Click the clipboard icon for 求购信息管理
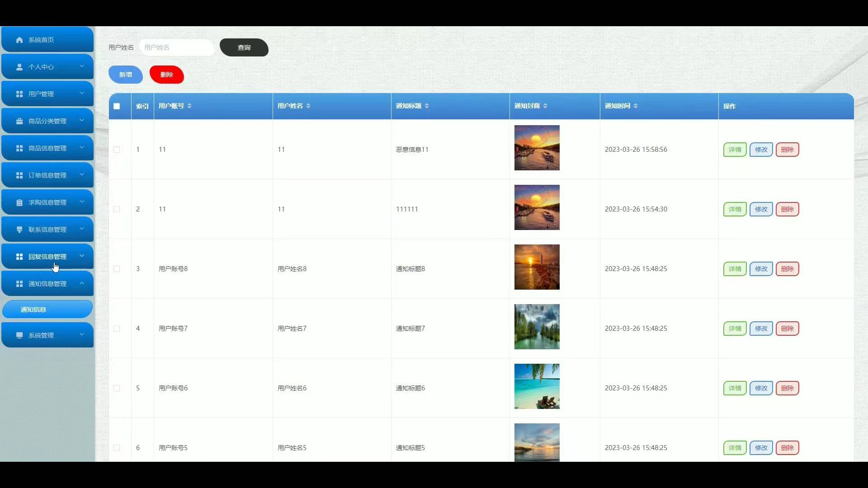 point(19,202)
